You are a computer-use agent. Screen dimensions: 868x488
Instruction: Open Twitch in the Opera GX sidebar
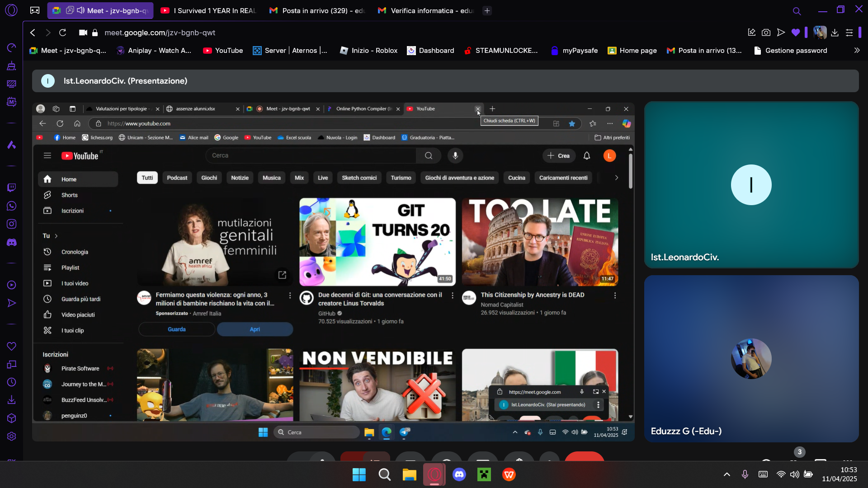12,188
